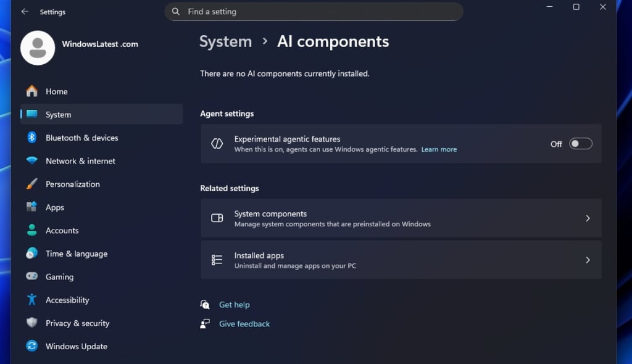Open Personalization settings
The image size is (632, 364).
tap(101, 184)
